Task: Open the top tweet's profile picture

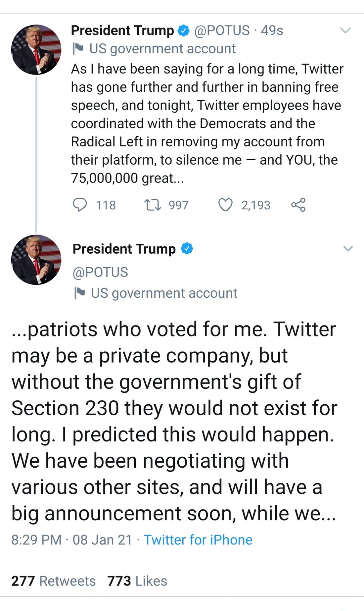Action: 36,50
